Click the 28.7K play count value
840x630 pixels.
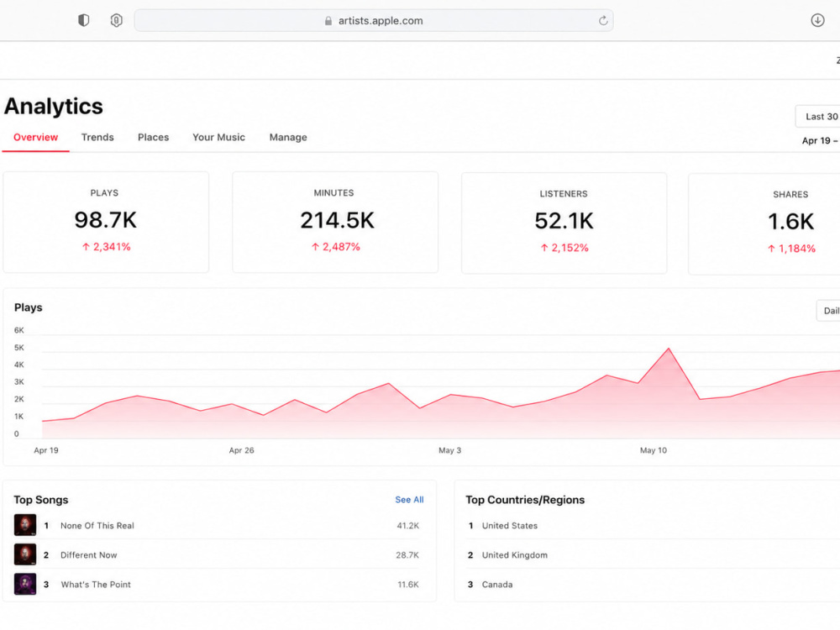point(407,555)
